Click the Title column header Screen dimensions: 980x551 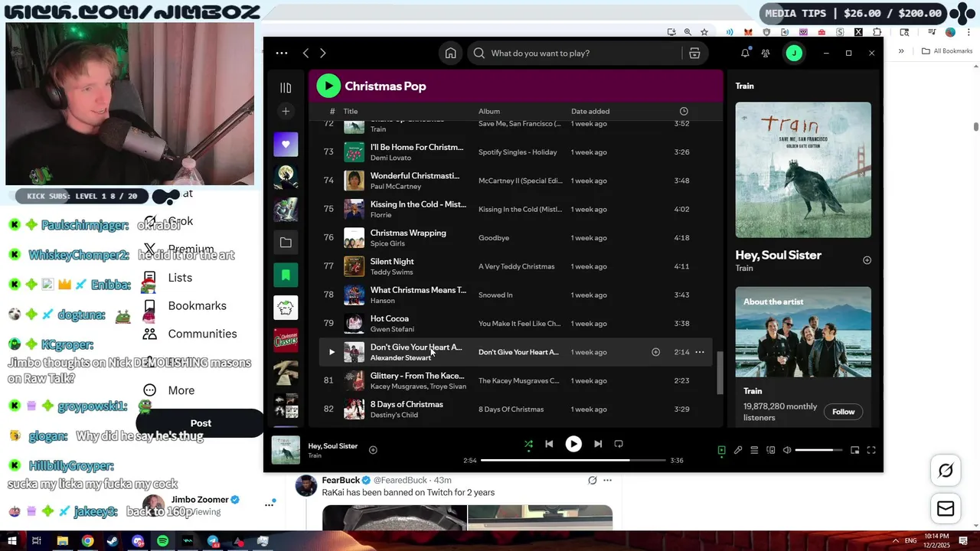[351, 111]
